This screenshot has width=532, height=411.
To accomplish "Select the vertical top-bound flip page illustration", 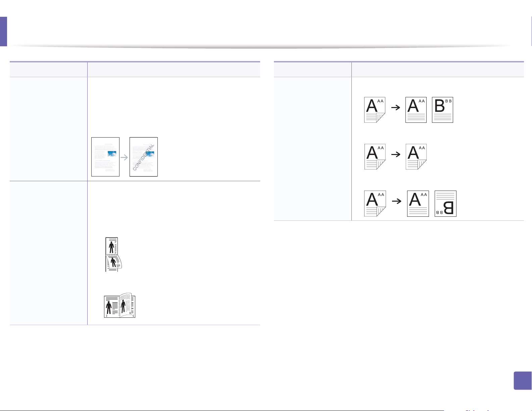I will coord(113,254).
